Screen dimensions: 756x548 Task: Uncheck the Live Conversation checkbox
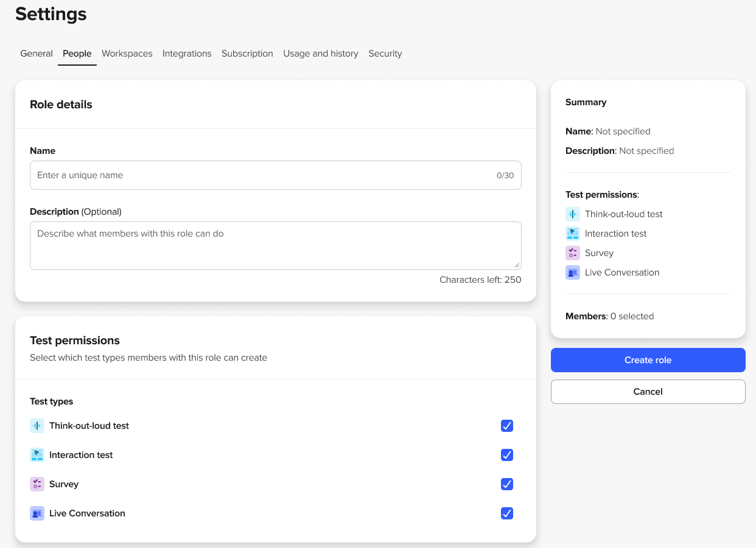[x=506, y=513]
